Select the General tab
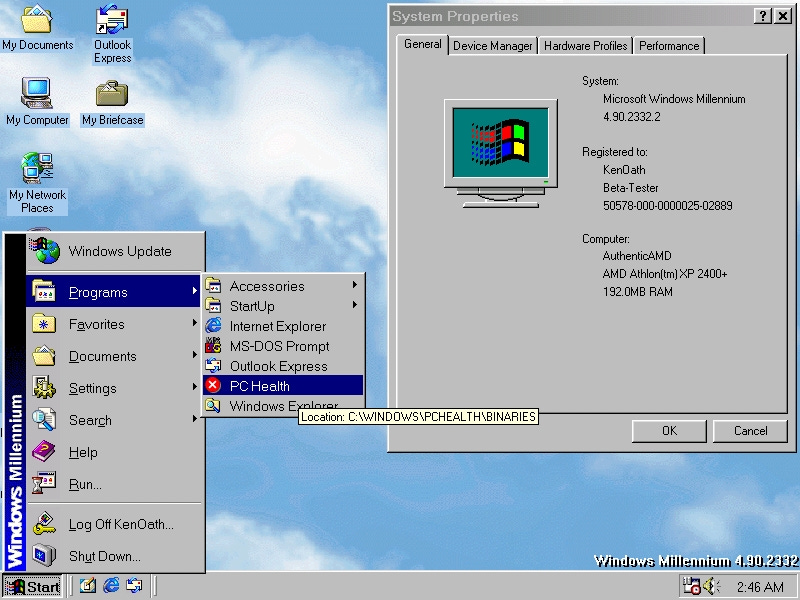Viewport: 800px width, 600px height. (x=422, y=44)
